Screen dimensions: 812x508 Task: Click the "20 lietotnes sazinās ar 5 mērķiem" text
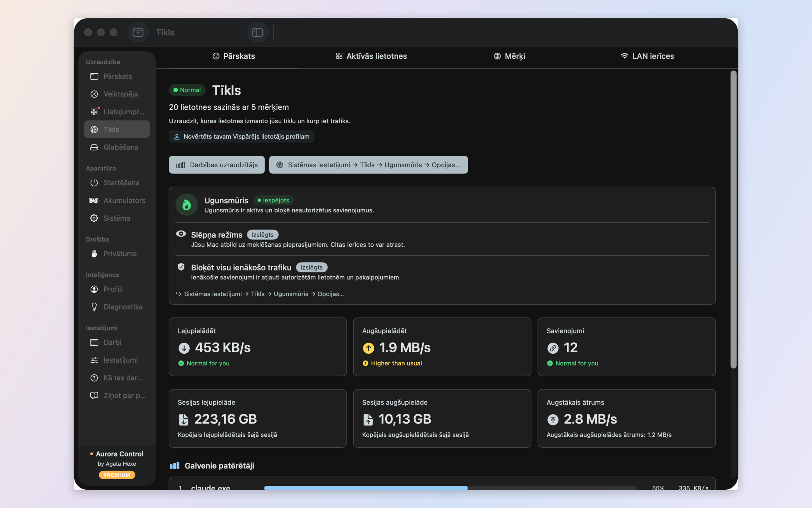click(229, 107)
